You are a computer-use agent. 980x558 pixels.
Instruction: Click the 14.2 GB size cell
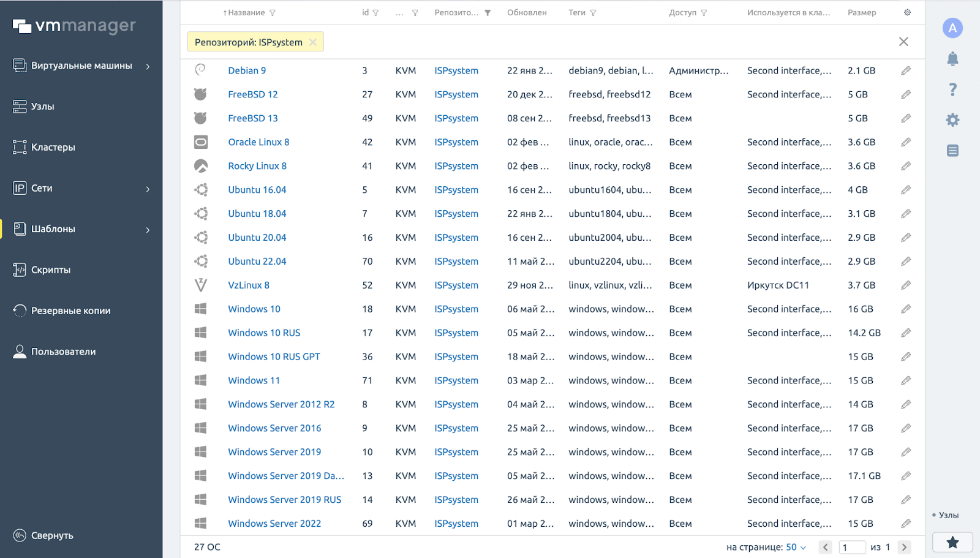pyautogui.click(x=864, y=333)
